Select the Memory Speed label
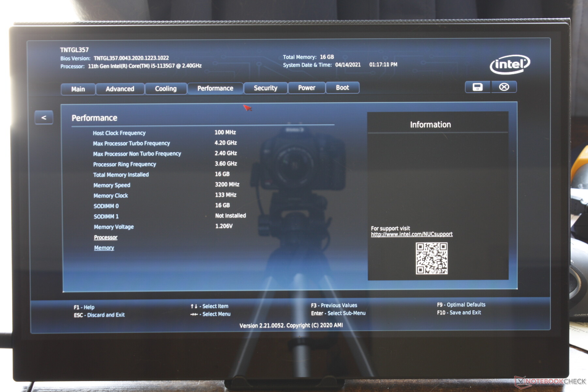Image resolution: width=588 pixels, height=392 pixels. [x=112, y=185]
